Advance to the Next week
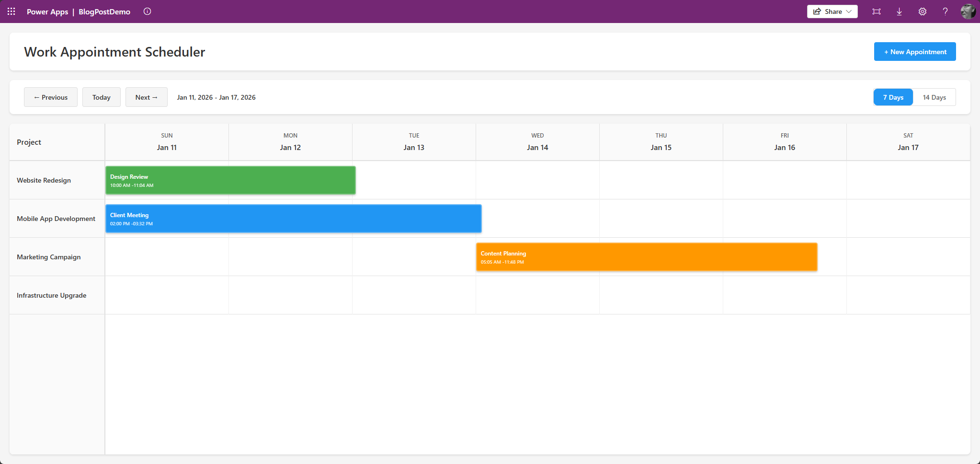980x464 pixels. 146,97
